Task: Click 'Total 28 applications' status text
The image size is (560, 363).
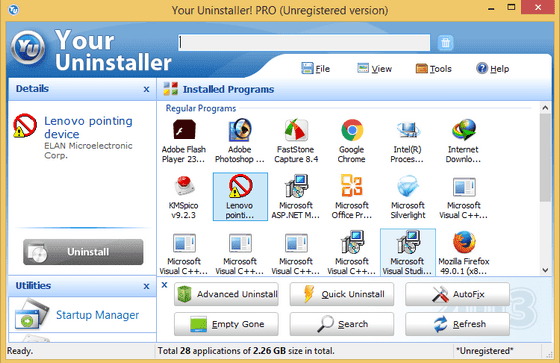Action: pyautogui.click(x=246, y=351)
